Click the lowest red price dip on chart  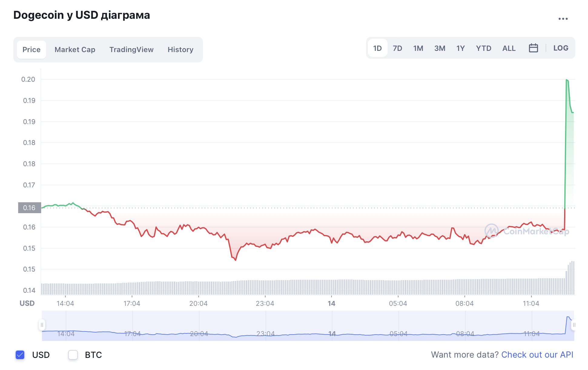235,259
